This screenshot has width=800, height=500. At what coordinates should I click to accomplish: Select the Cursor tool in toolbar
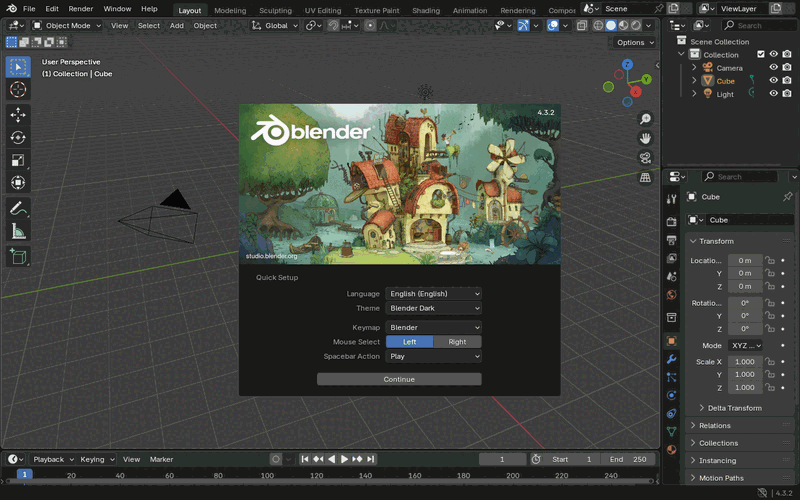click(18, 89)
